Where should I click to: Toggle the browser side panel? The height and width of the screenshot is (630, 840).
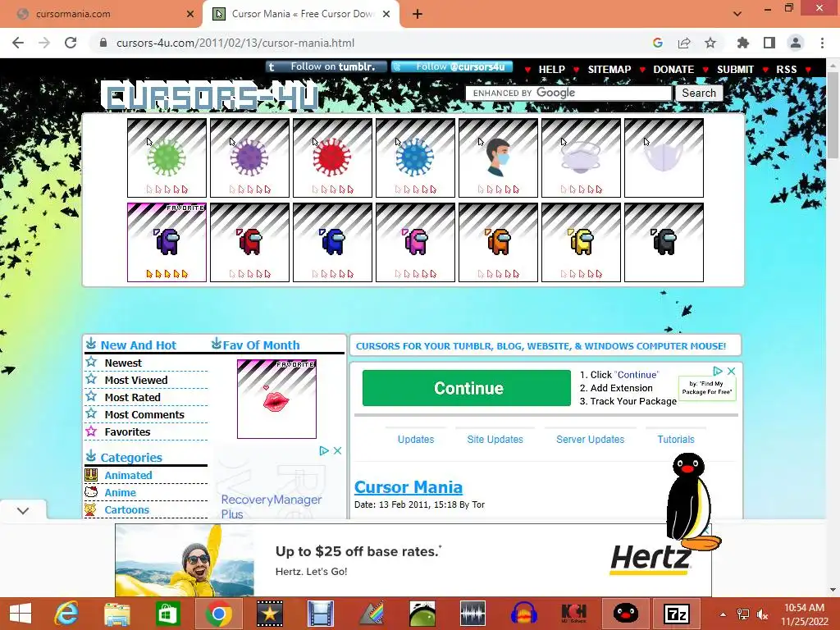(x=769, y=43)
